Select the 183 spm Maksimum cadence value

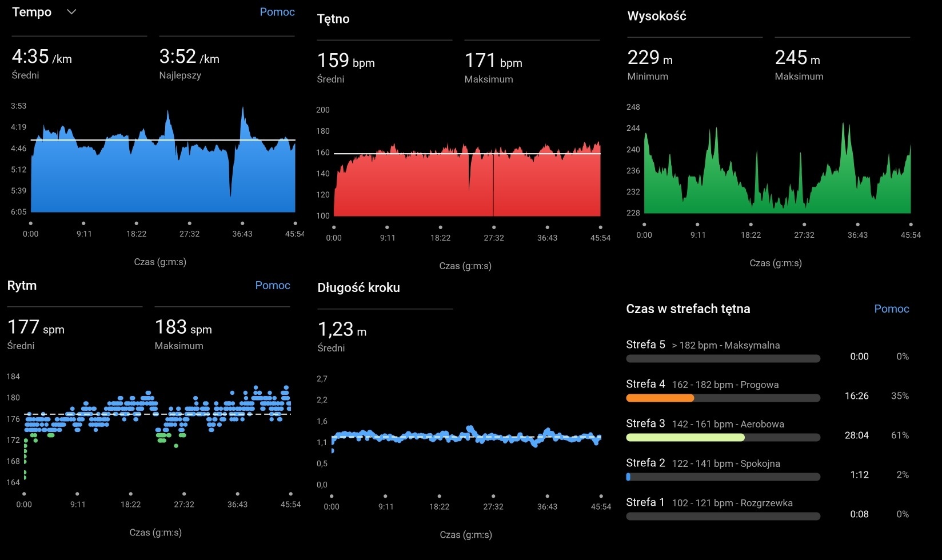pos(183,327)
